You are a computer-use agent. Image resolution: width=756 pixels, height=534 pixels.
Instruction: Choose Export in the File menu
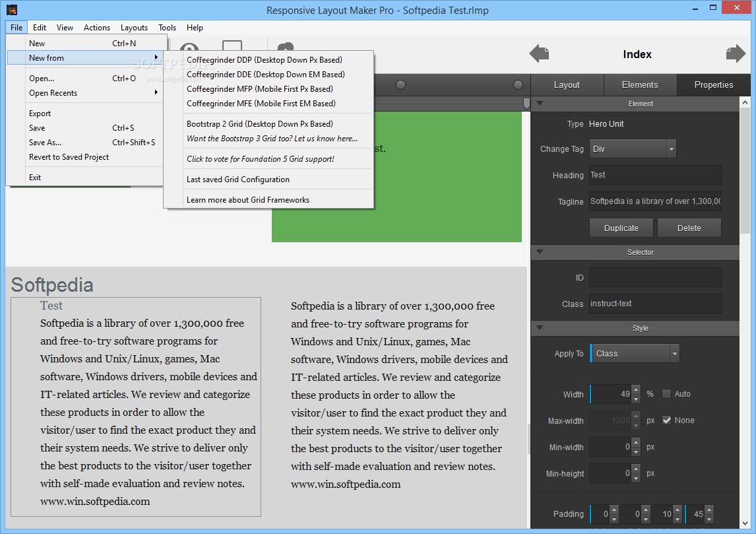(85, 114)
